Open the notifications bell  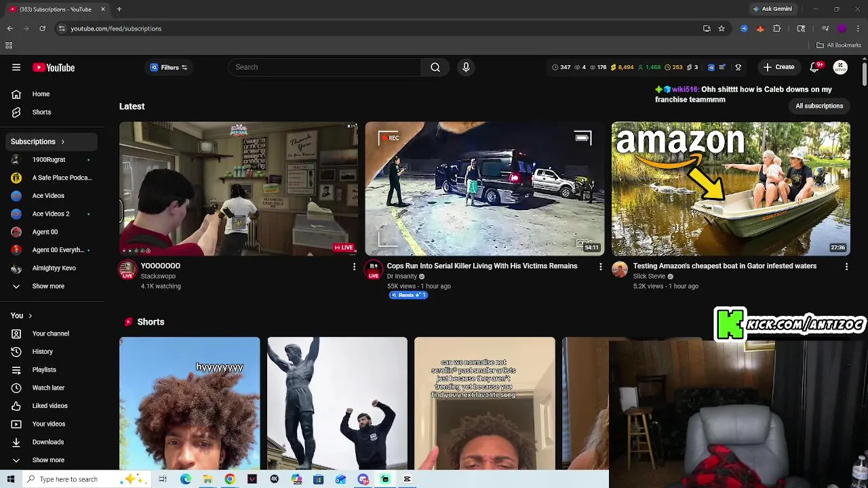816,67
